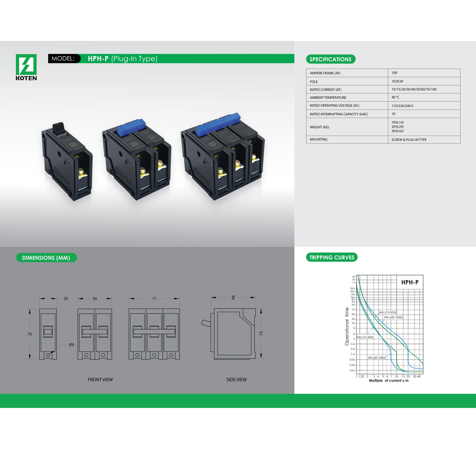Toggle the MOUNTING specification row

382,140
